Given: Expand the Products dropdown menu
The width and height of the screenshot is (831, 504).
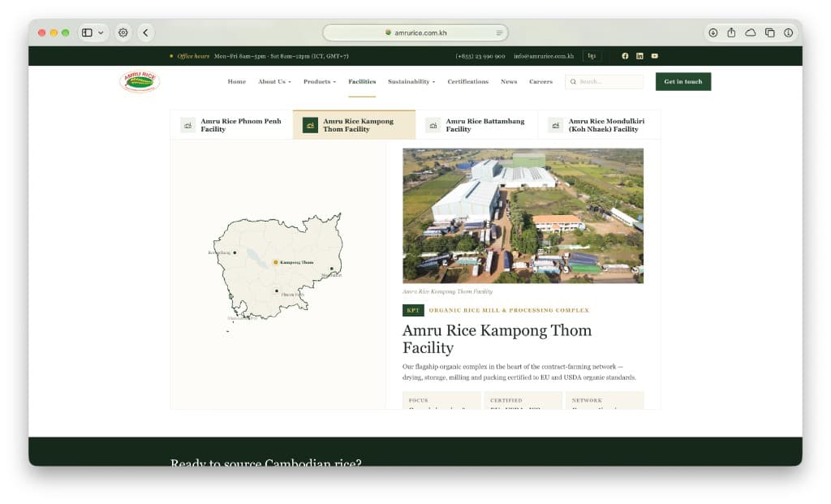Looking at the screenshot, I should click(x=320, y=82).
